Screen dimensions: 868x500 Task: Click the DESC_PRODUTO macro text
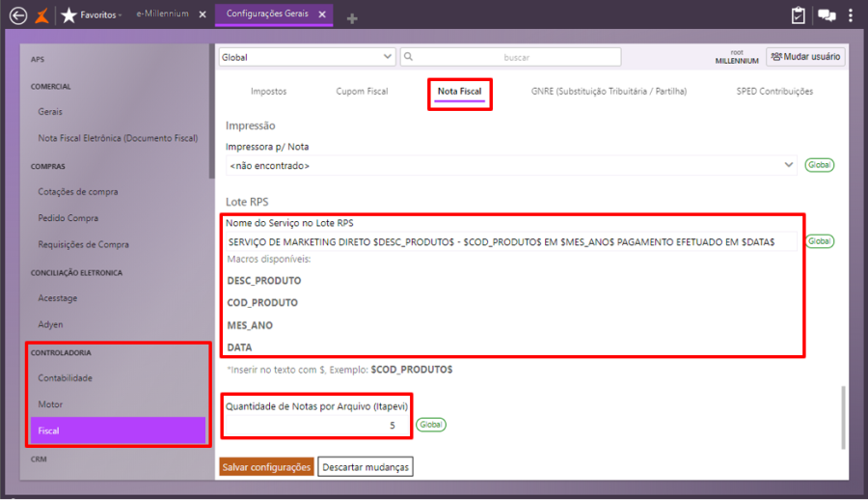264,281
